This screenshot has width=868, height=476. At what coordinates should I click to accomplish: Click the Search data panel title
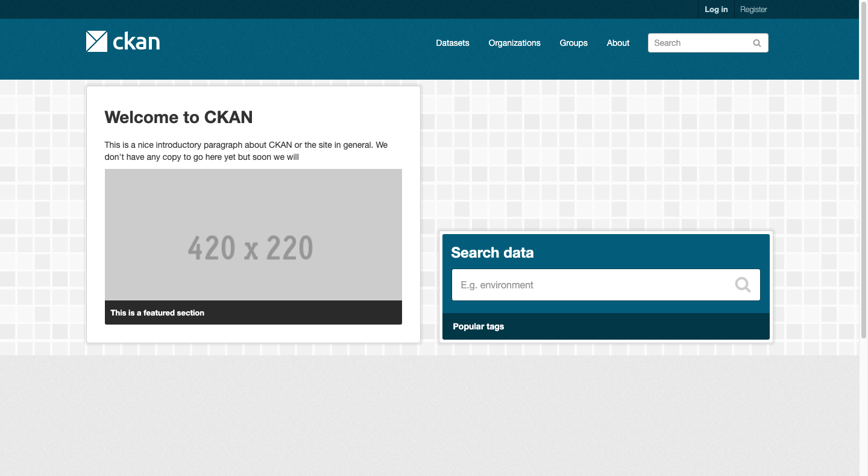(x=492, y=253)
